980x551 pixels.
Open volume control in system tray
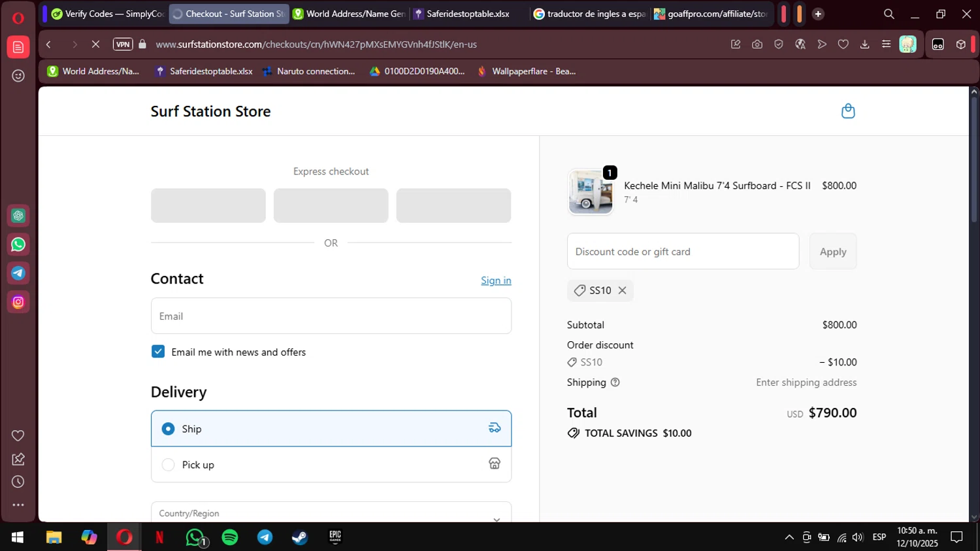tap(858, 537)
